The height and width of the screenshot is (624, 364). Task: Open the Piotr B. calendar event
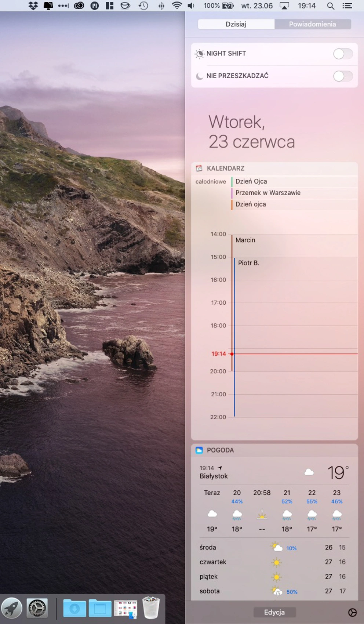[249, 263]
